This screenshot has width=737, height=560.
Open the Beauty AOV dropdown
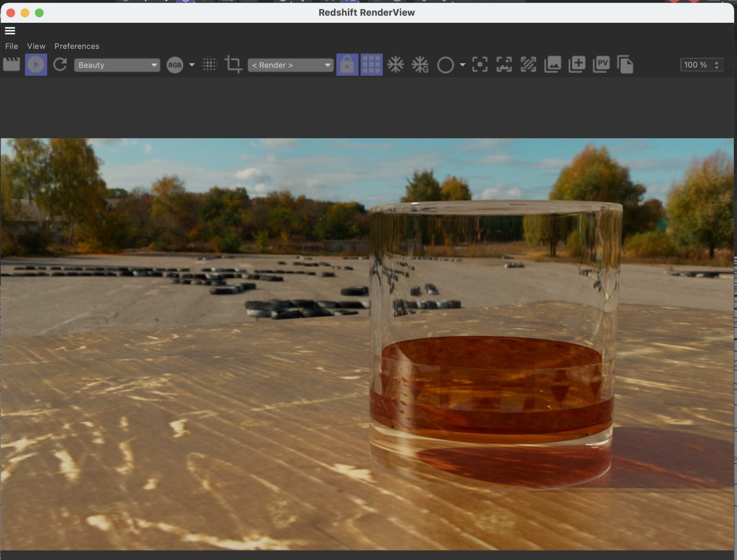117,65
